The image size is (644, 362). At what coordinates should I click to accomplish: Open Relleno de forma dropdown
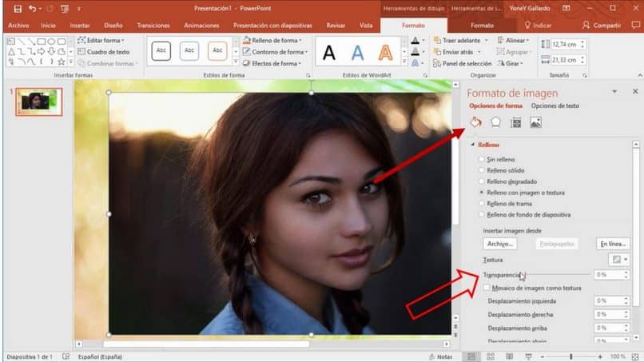point(272,40)
